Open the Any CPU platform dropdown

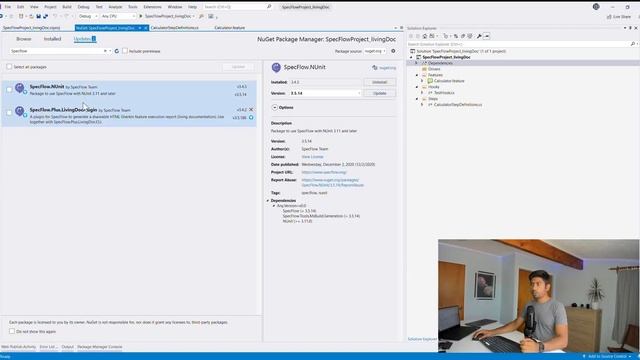(x=118, y=16)
